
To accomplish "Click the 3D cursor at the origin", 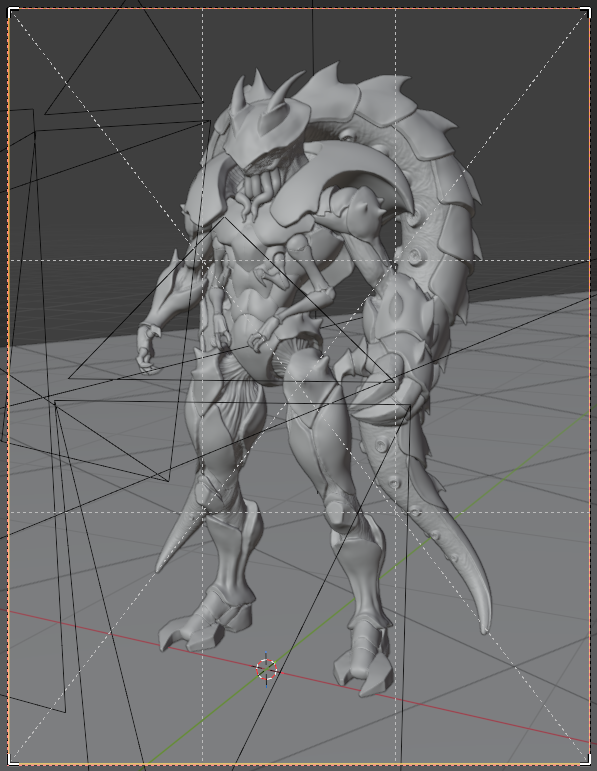I will [x=267, y=670].
